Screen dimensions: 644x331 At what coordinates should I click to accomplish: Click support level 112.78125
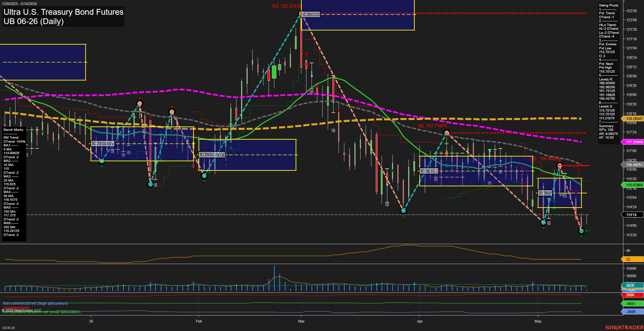point(607,114)
